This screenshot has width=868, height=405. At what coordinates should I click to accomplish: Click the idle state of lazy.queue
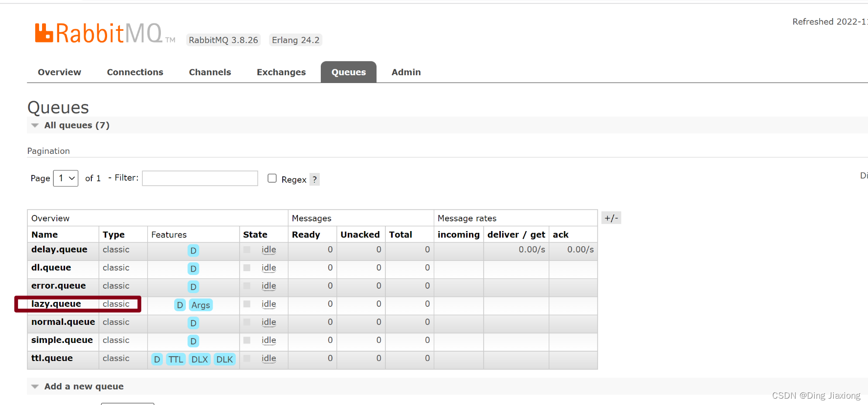point(268,304)
